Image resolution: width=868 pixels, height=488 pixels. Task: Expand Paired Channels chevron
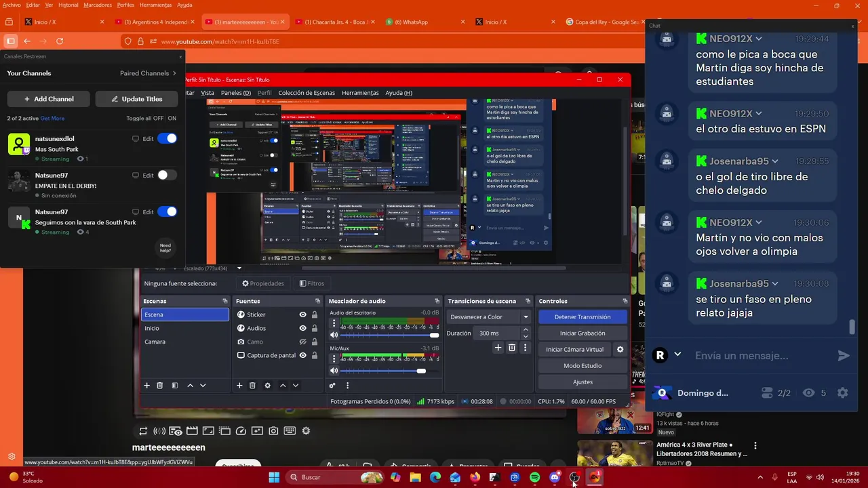[174, 73]
